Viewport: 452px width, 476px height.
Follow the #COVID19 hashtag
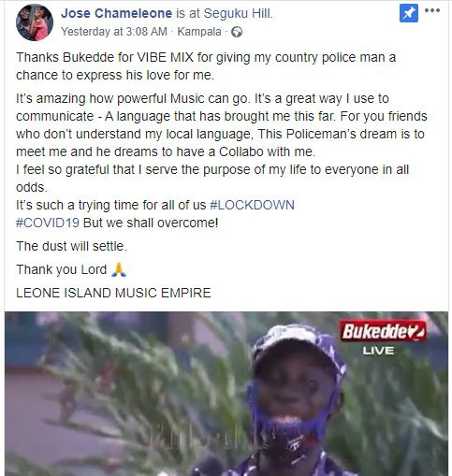(x=48, y=223)
